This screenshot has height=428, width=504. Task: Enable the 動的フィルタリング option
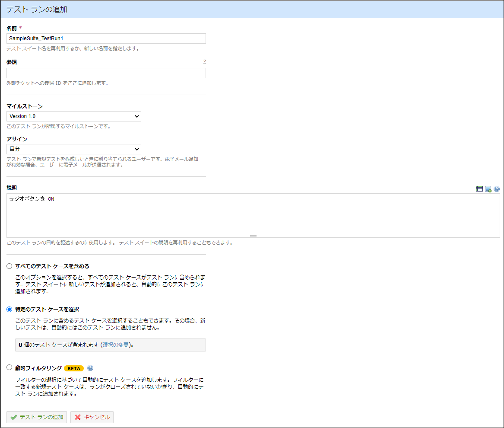(9, 367)
